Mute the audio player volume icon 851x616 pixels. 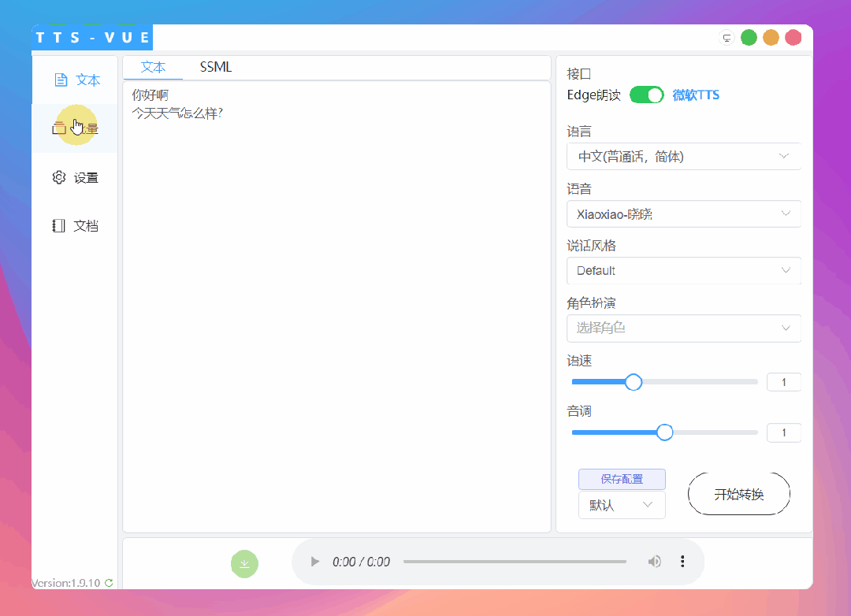[655, 562]
